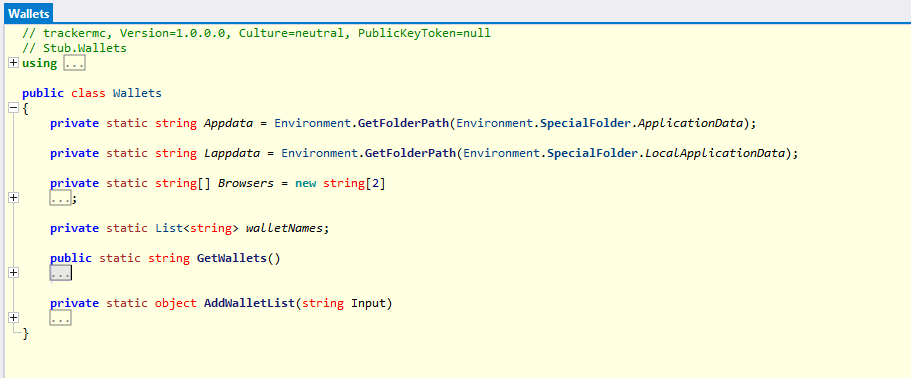
Task: Click the walletNames field identifier
Action: pos(284,228)
